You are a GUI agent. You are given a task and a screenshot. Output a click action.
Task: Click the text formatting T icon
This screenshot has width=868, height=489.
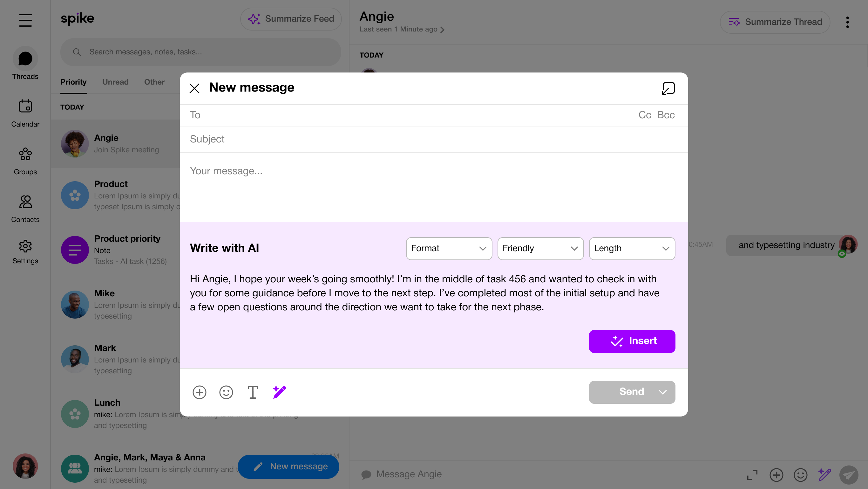coord(253,392)
